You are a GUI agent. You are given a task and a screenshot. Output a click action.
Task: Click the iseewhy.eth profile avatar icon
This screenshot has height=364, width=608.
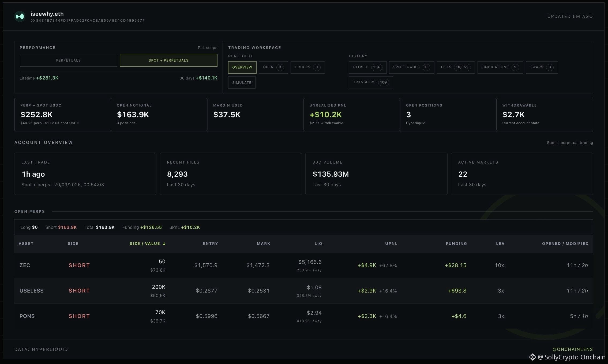point(20,17)
